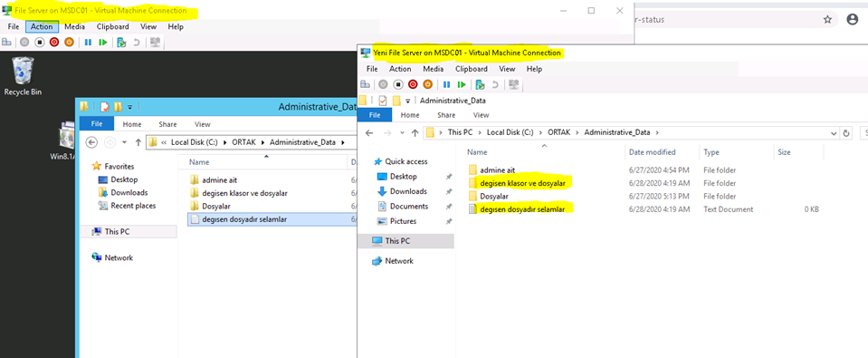Image resolution: width=868 pixels, height=358 pixels.
Task: Open Action menu in File Server window
Action: [x=42, y=26]
